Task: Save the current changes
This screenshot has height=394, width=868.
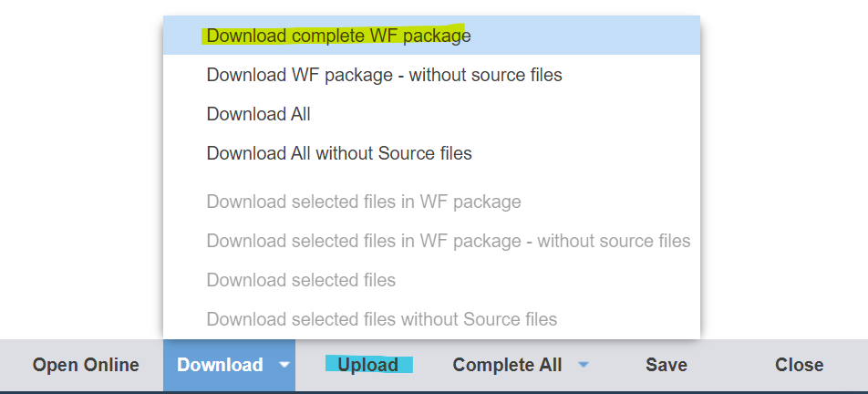Action: 666,365
